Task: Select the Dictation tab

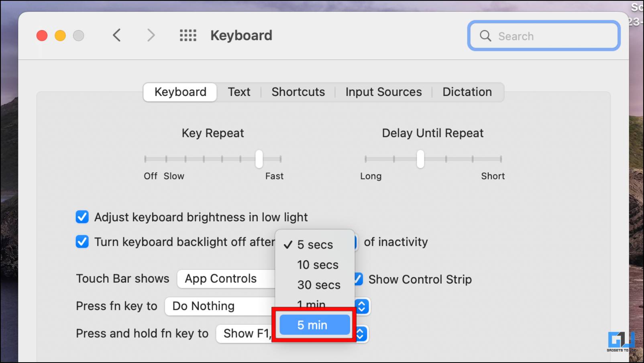Action: pyautogui.click(x=467, y=92)
